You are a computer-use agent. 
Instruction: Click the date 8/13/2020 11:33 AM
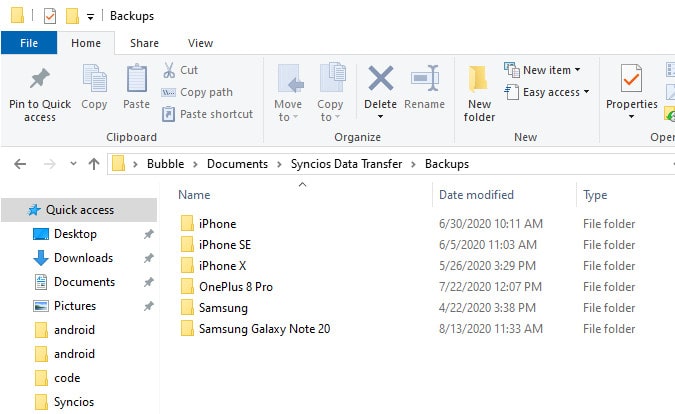coord(491,329)
